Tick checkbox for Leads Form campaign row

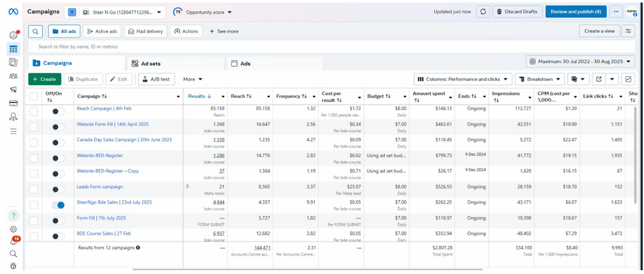pyautogui.click(x=34, y=190)
